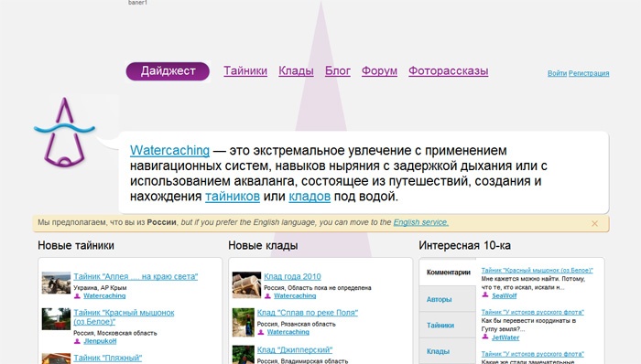Image resolution: width=641 pixels, height=364 pixels.
Task: Follow the тайников link in description
Action: 233,197
